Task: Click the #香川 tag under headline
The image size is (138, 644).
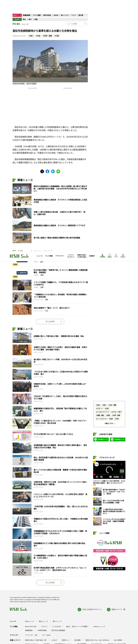Action: point(31,36)
